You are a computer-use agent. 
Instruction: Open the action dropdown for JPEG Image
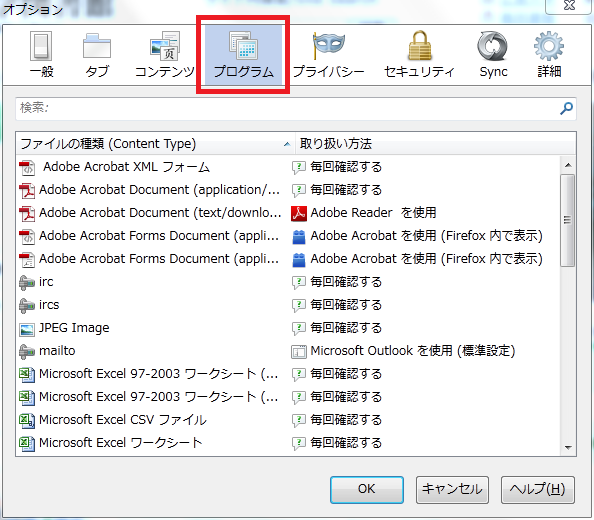(425, 328)
